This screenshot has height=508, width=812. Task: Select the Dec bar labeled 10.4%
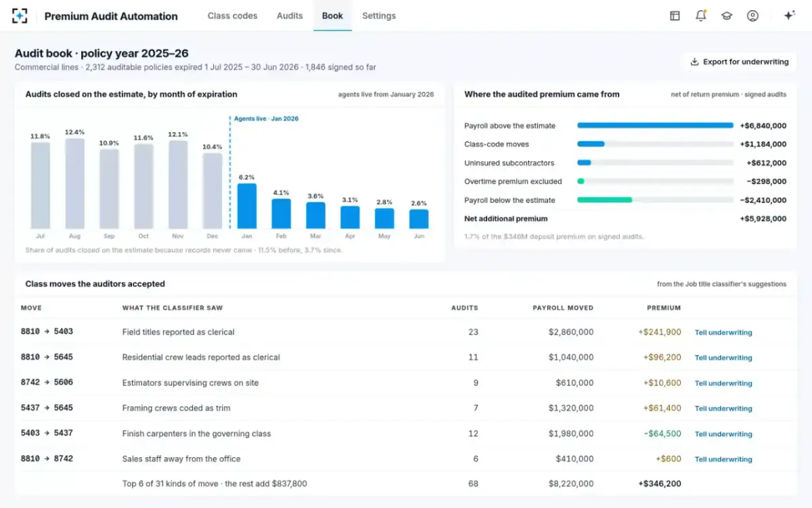click(x=212, y=191)
